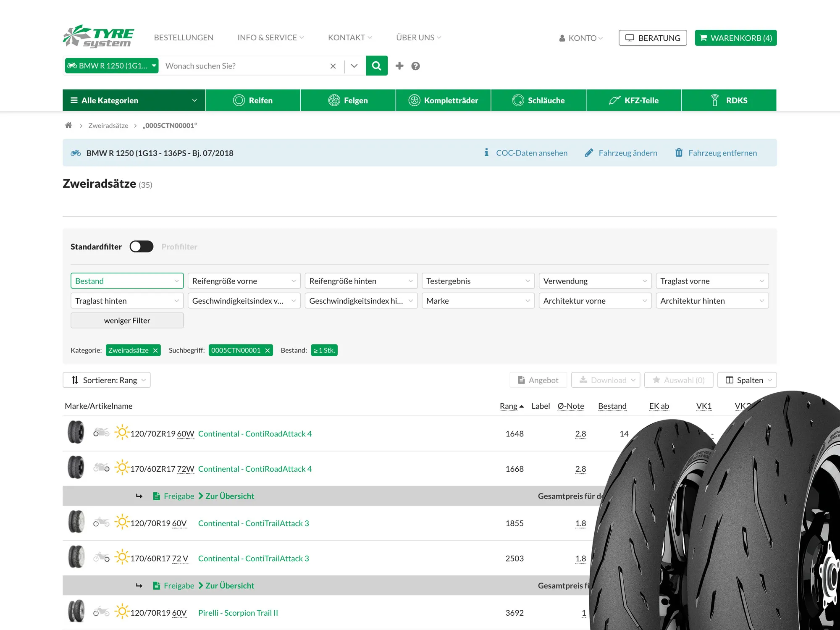Click tyre thumbnail of 120/70R19 ContiTrailAttack 3

point(76,522)
